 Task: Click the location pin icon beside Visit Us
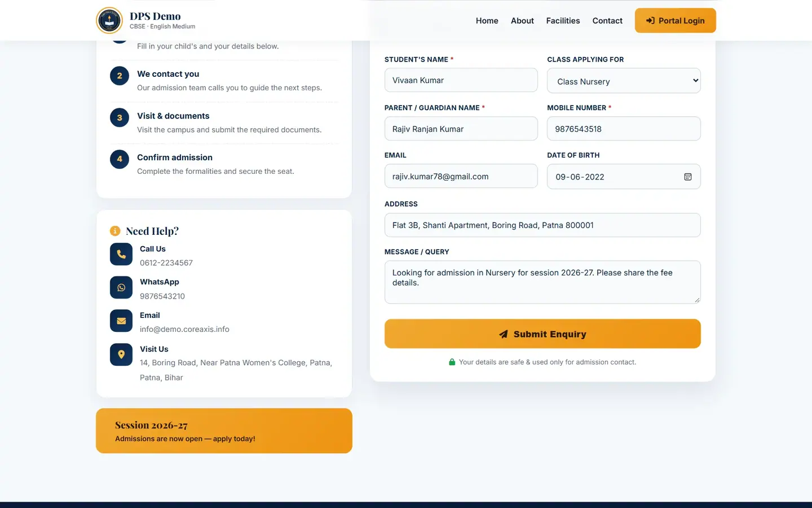121,354
